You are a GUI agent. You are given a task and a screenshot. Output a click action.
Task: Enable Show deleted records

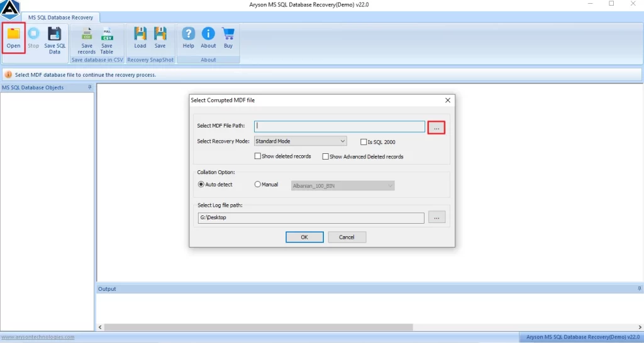click(257, 156)
